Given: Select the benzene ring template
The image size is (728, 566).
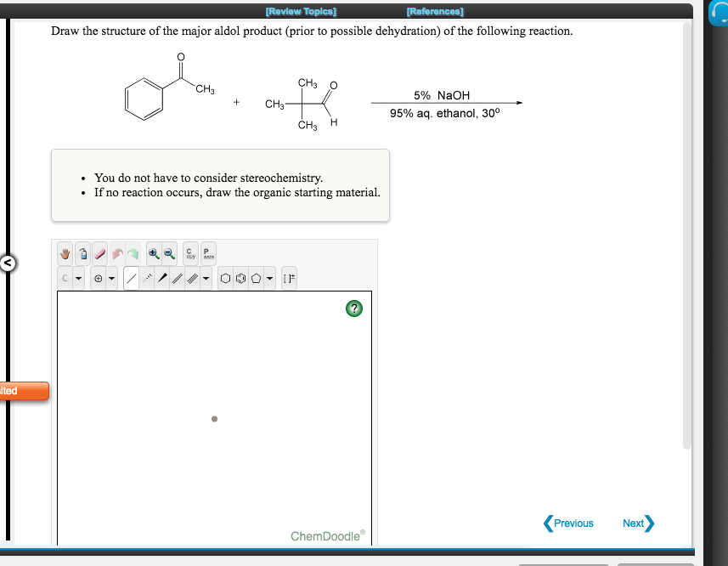Looking at the screenshot, I should (240, 278).
